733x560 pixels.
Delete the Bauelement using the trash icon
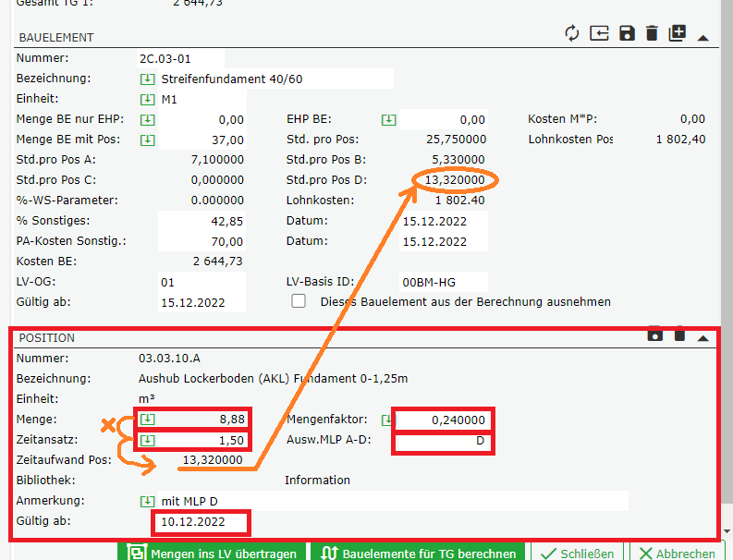click(x=652, y=34)
